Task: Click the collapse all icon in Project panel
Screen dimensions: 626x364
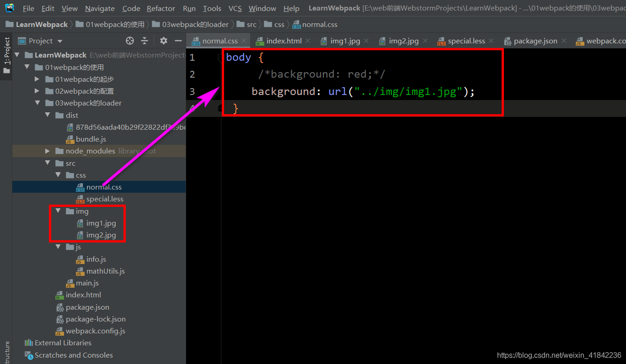Action: pos(144,41)
